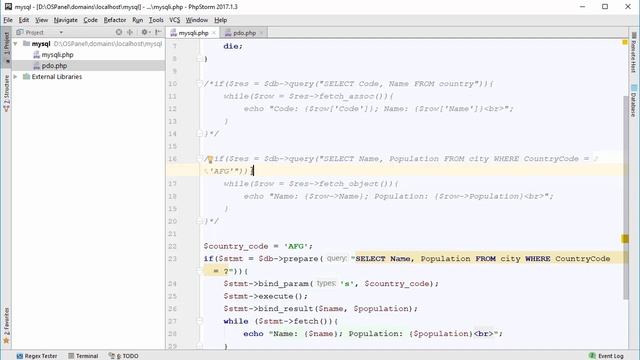Click the intention light bulb on line 16
The height and width of the screenshot is (360, 640).
(x=210, y=159)
